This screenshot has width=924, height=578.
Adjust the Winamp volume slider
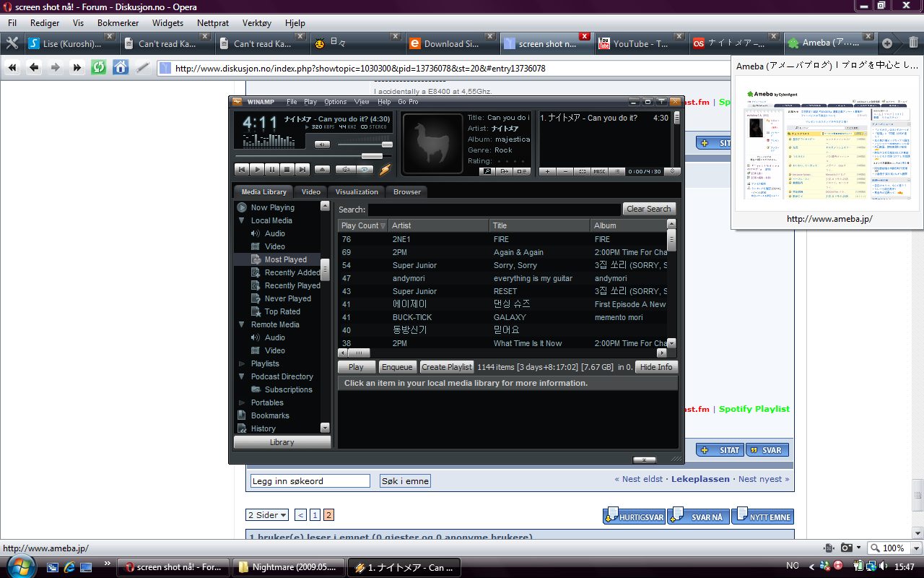365,144
